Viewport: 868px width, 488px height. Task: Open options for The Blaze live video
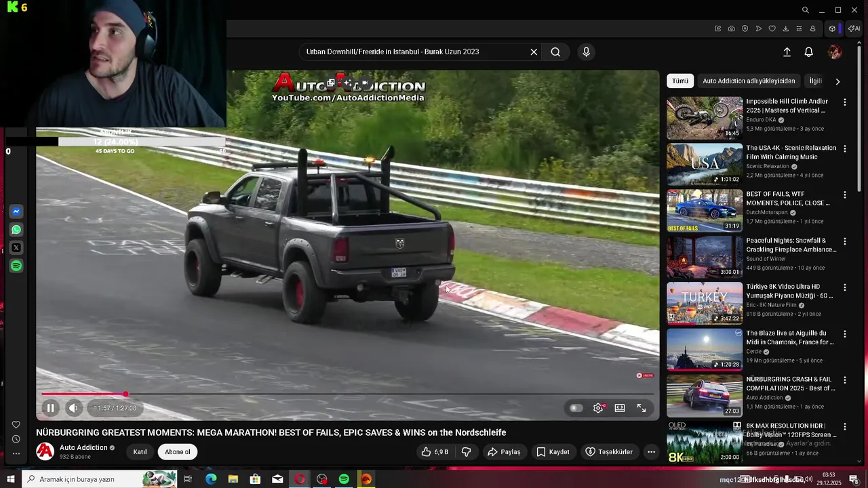845,334
